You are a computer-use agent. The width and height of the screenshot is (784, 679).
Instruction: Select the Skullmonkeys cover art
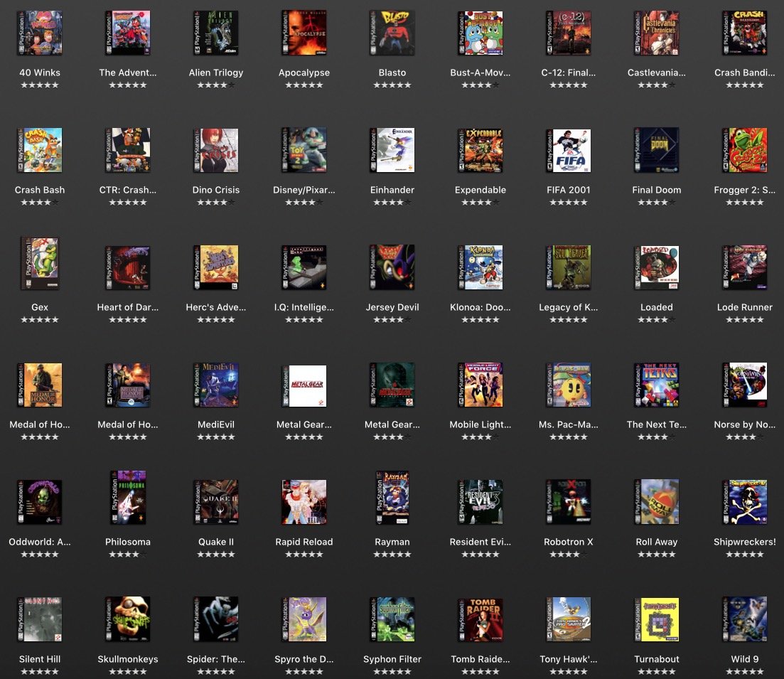click(127, 619)
